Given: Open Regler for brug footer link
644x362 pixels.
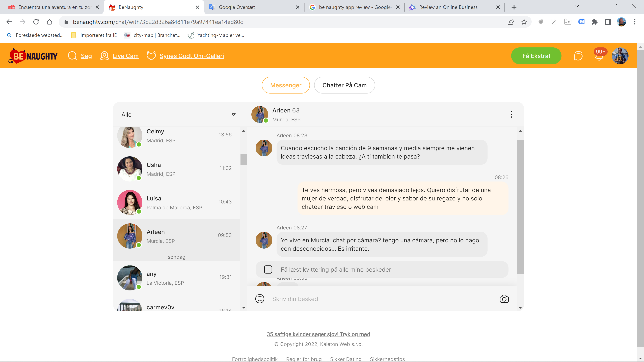Looking at the screenshot, I should coord(304,359).
